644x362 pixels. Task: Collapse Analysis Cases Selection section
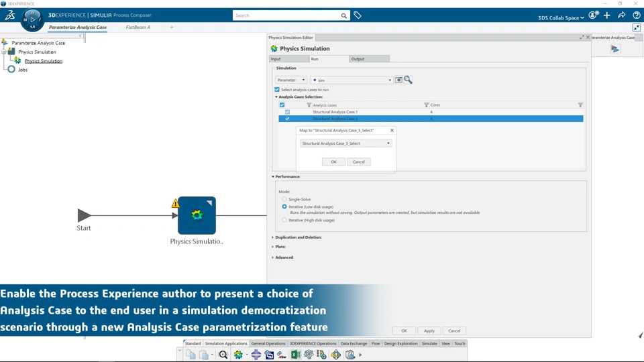tap(276, 97)
